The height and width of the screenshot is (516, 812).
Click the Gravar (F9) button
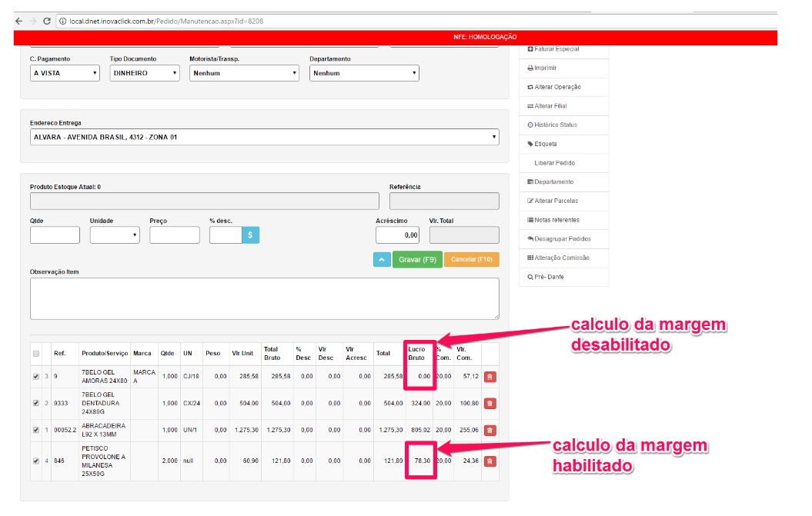pyautogui.click(x=417, y=260)
